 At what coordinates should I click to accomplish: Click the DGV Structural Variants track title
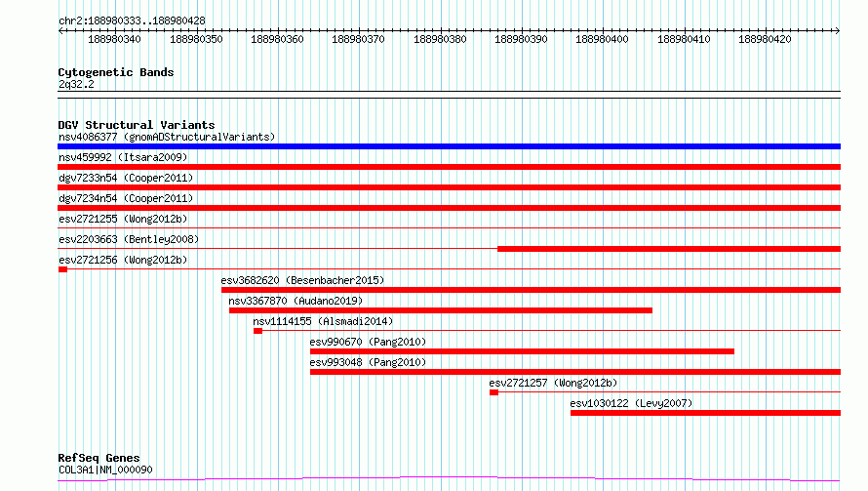[x=137, y=125]
